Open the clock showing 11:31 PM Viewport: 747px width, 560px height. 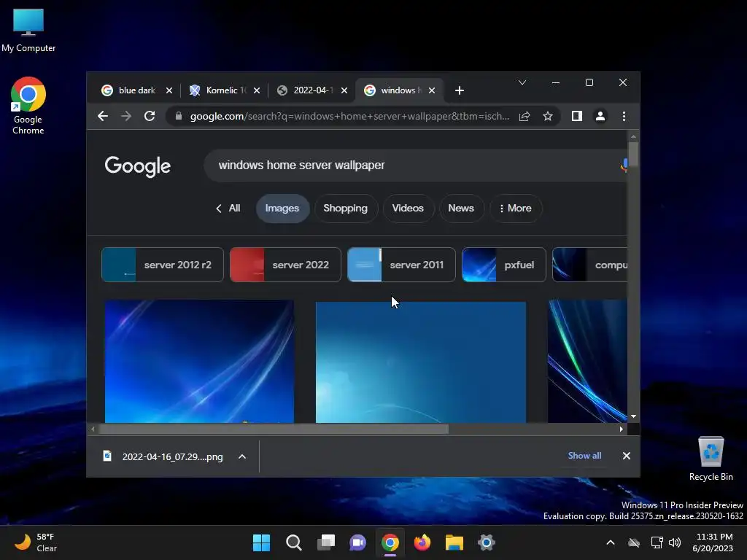coord(713,542)
